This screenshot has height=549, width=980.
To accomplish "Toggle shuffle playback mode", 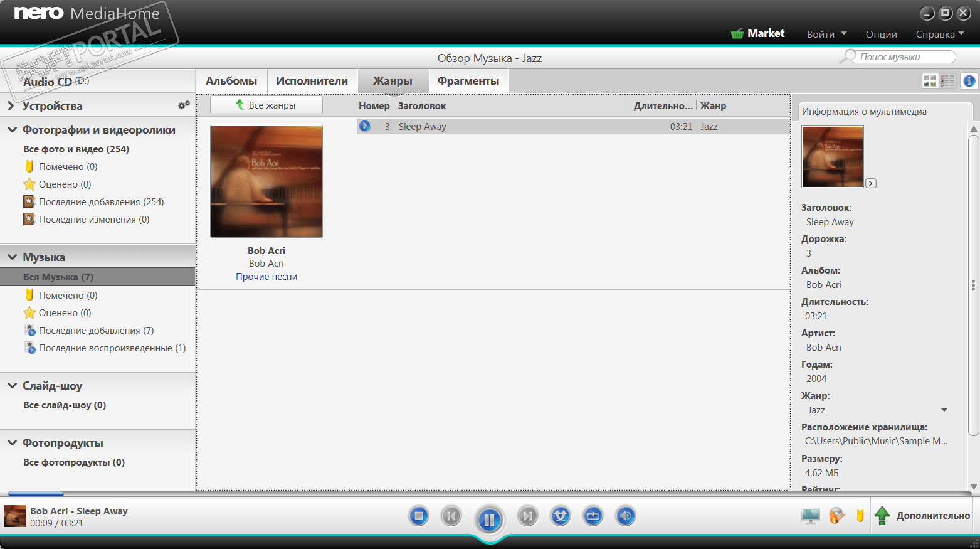I will 561,516.
